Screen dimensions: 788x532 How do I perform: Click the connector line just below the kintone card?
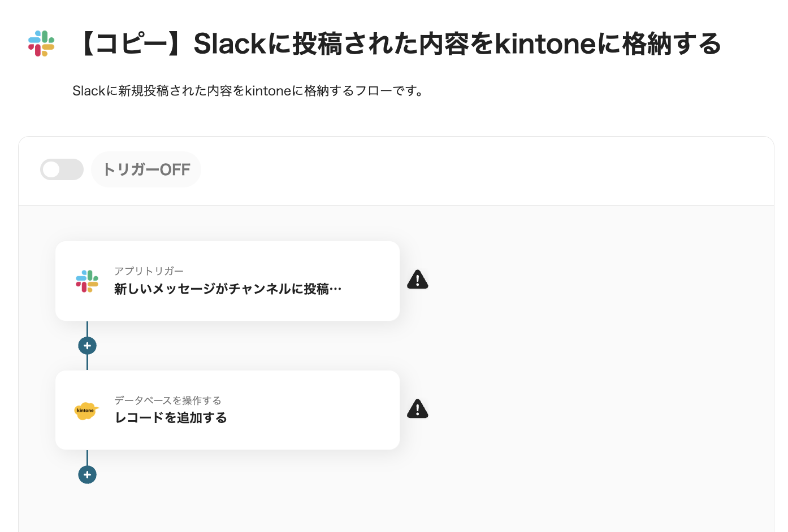[87, 457]
